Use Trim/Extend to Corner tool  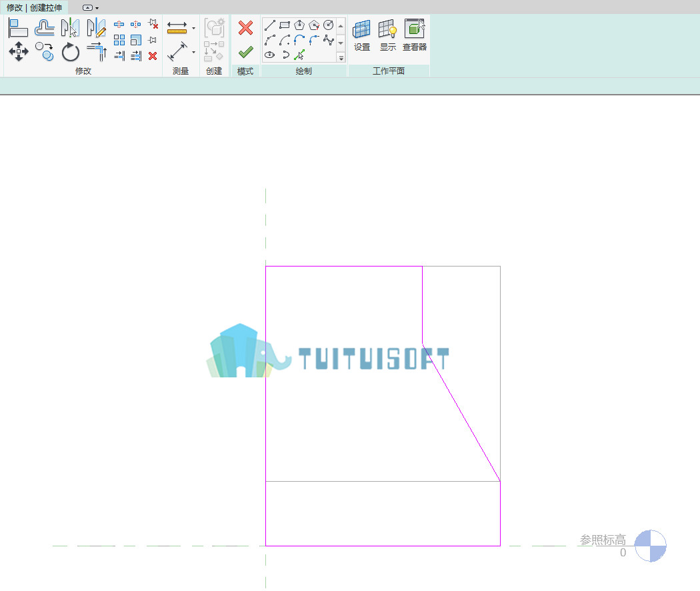pyautogui.click(x=97, y=52)
